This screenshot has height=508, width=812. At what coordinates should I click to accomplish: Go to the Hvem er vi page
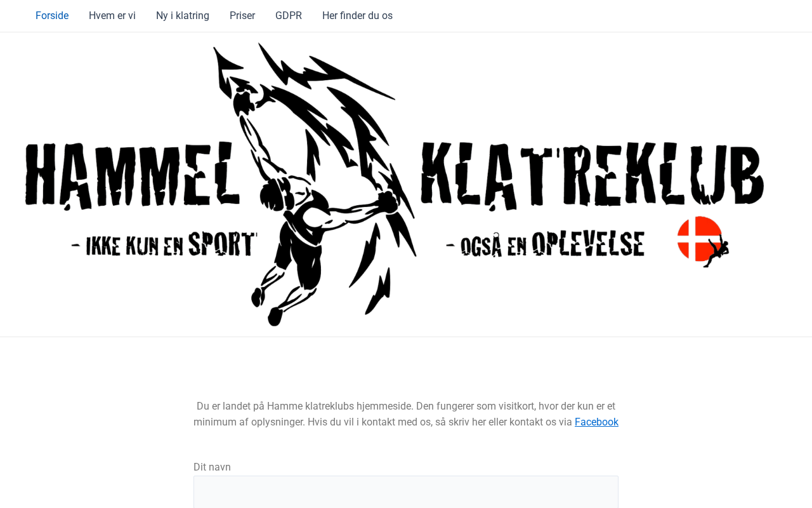(112, 16)
